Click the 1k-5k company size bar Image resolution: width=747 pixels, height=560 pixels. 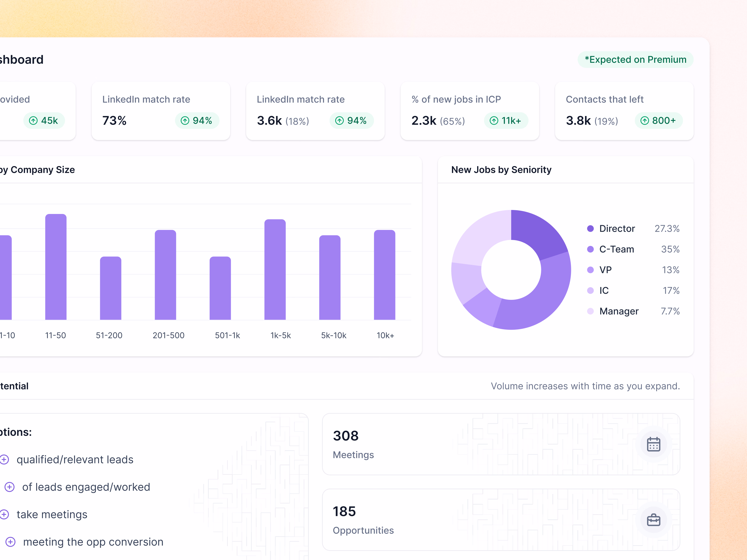tap(275, 269)
